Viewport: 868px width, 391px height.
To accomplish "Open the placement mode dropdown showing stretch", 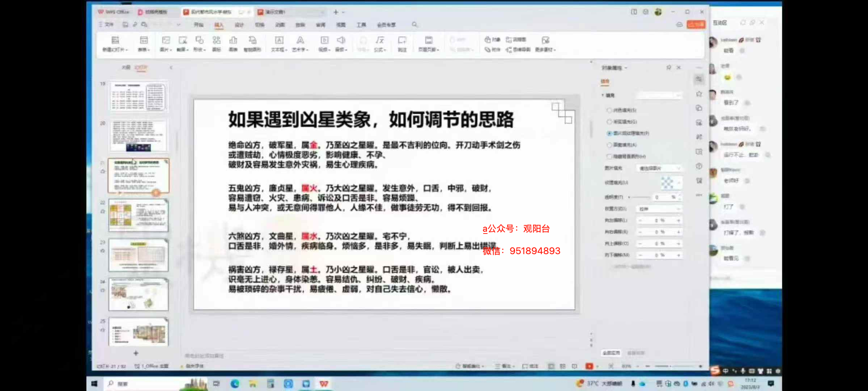I will tap(659, 209).
